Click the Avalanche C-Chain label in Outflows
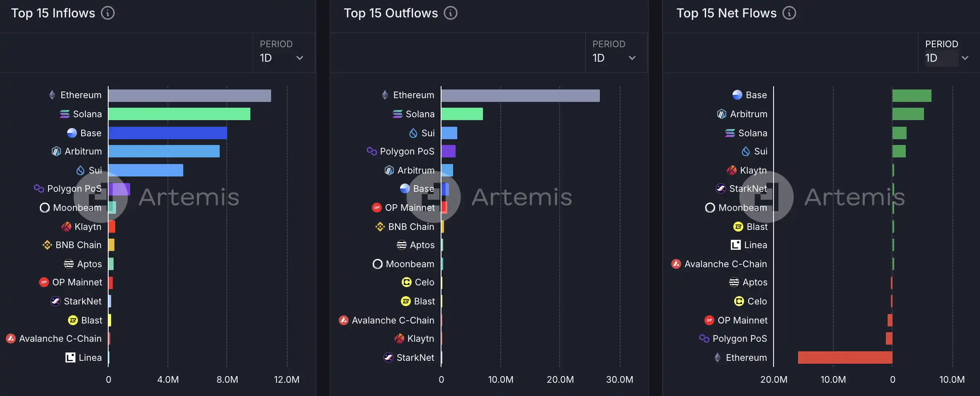980x396 pixels. point(393,320)
